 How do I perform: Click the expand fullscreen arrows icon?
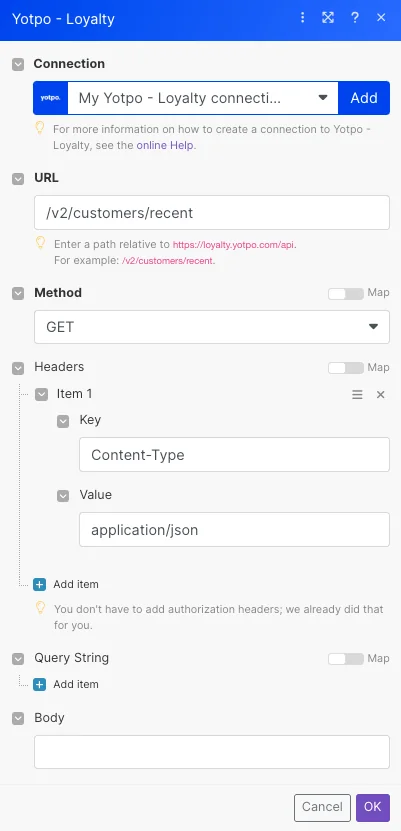pos(328,18)
